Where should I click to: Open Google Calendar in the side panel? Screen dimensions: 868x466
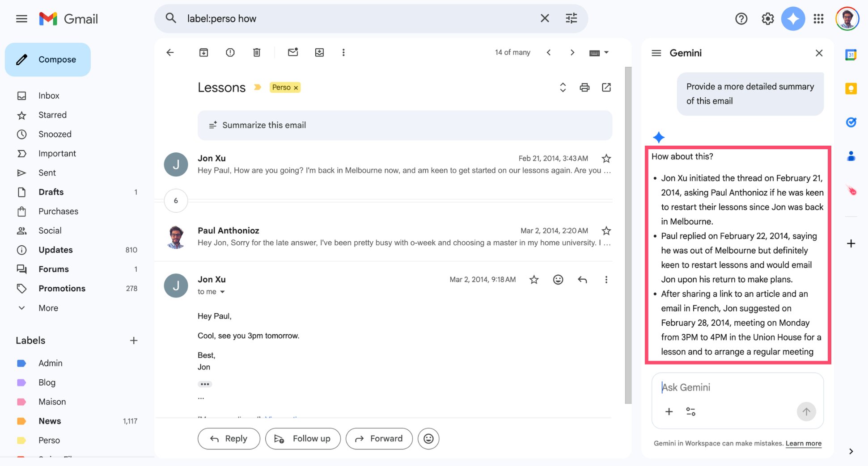pyautogui.click(x=850, y=55)
